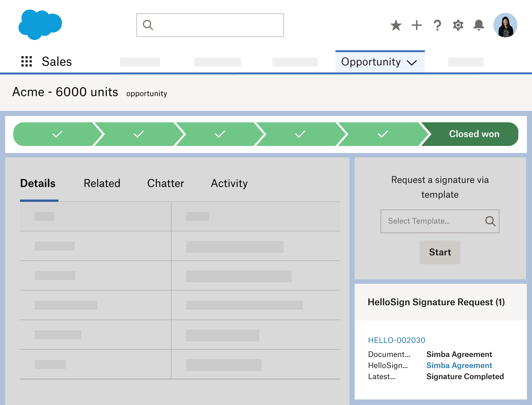Open the App Launcher grid icon

(x=27, y=61)
